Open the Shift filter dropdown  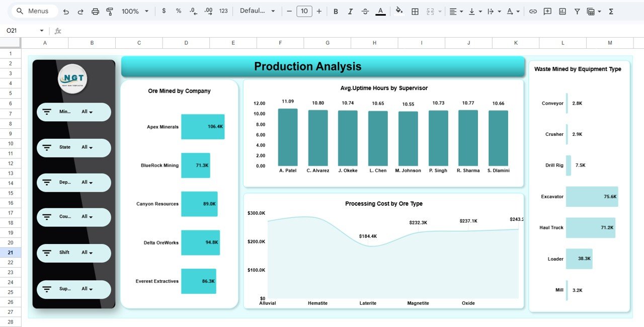[x=89, y=253]
